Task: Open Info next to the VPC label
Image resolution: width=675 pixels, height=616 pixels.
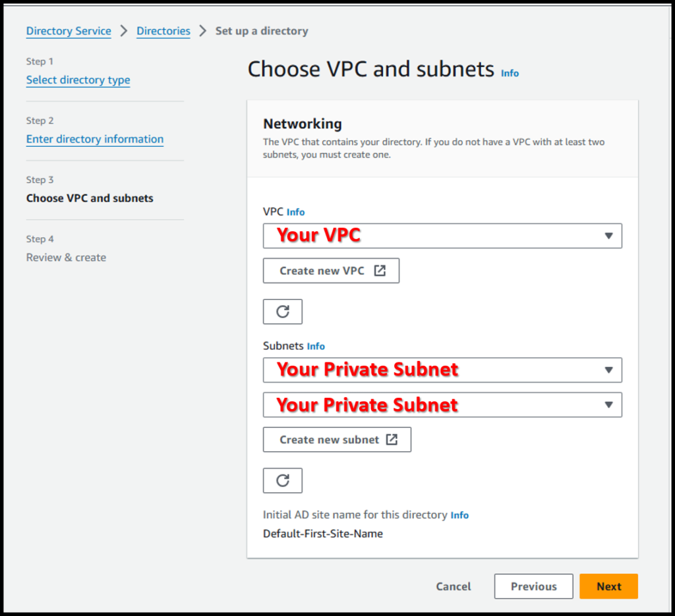Action: click(295, 212)
